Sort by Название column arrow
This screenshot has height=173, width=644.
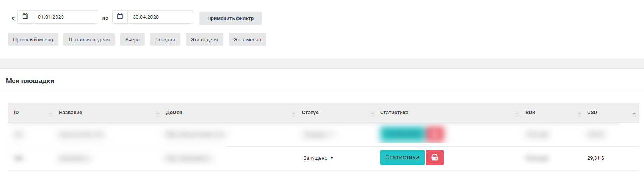158,115
